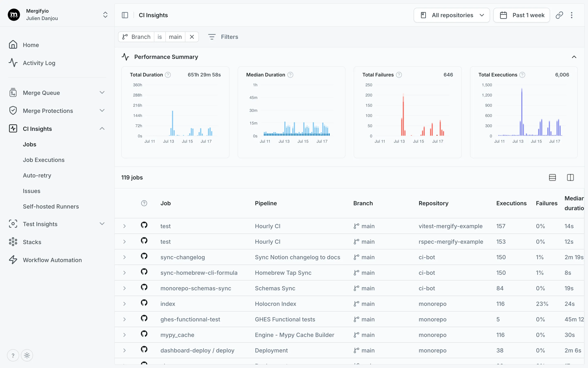This screenshot has width=588, height=368.
Task: Click the Repository column header
Action: click(433, 203)
